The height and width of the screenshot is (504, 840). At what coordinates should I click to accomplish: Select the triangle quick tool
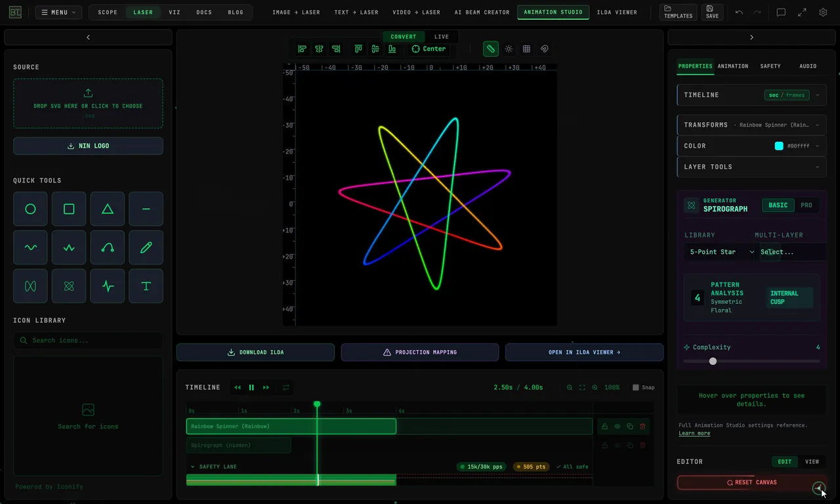[x=108, y=209]
